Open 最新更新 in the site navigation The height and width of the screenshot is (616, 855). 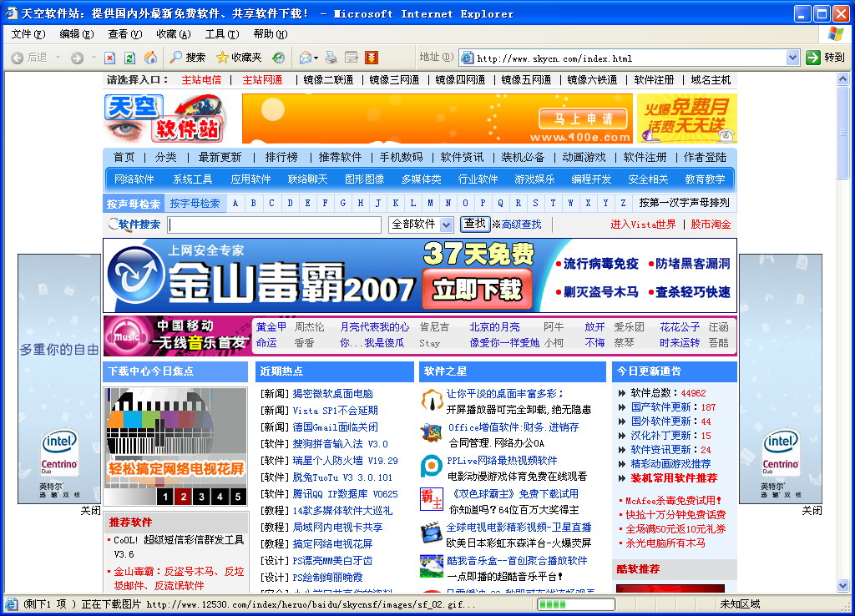click(x=220, y=157)
